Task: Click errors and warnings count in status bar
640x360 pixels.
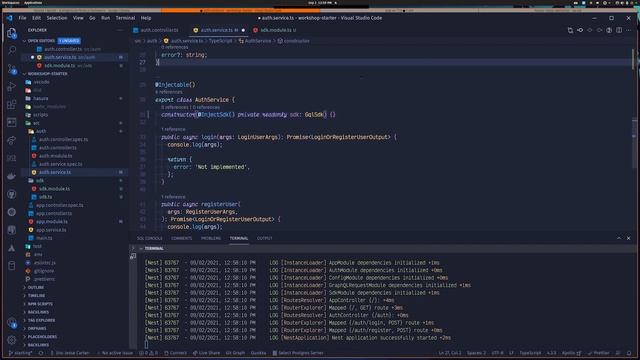Action: (x=148, y=353)
